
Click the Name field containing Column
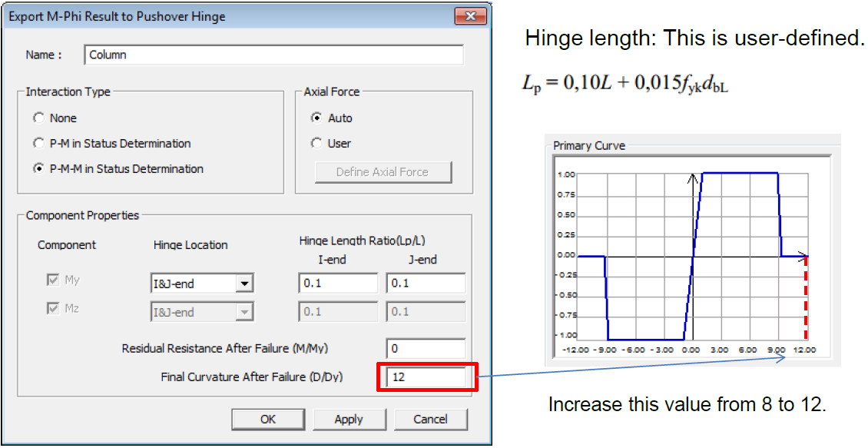point(273,55)
